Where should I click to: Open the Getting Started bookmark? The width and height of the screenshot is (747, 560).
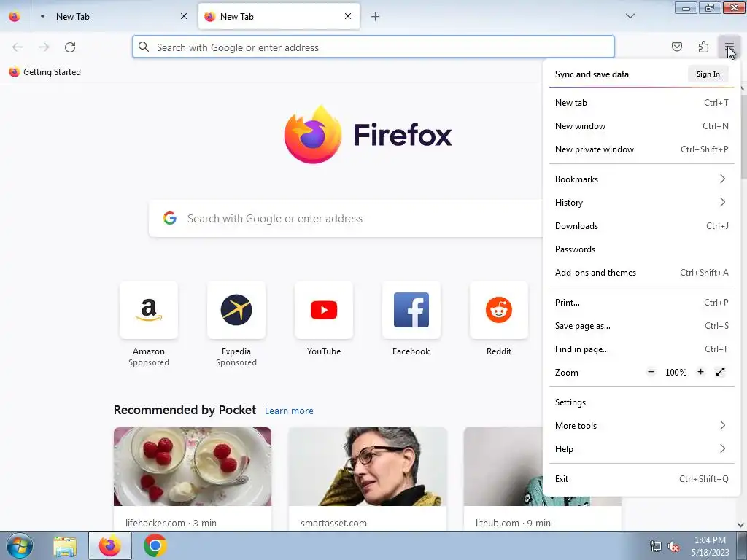pos(45,72)
